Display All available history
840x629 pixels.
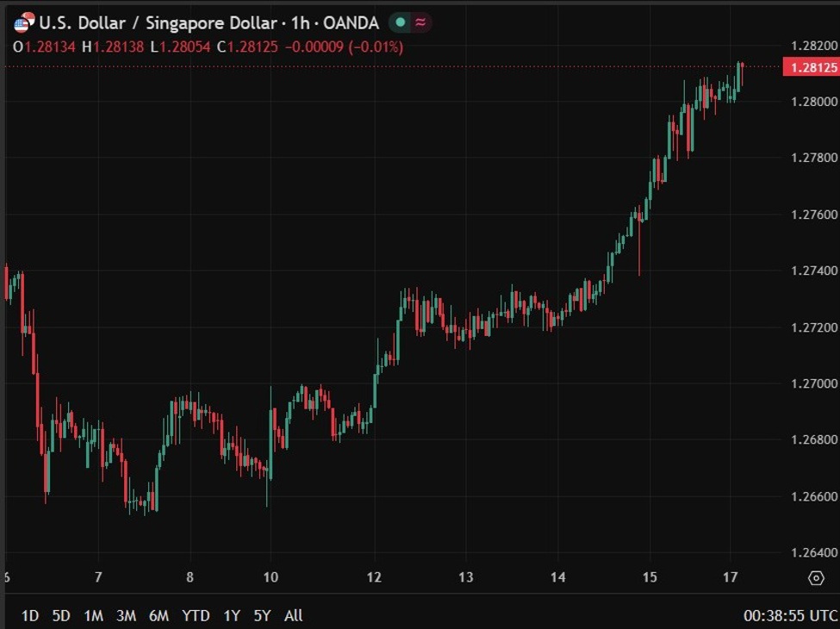coord(293,615)
